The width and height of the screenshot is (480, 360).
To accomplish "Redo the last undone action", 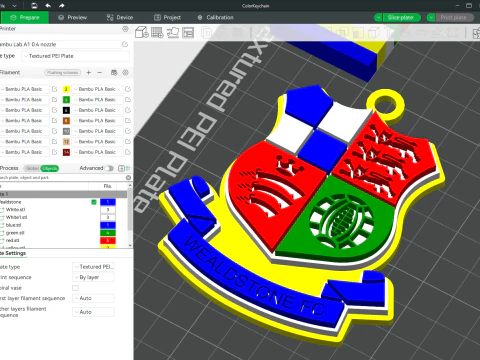I will tap(62, 6).
